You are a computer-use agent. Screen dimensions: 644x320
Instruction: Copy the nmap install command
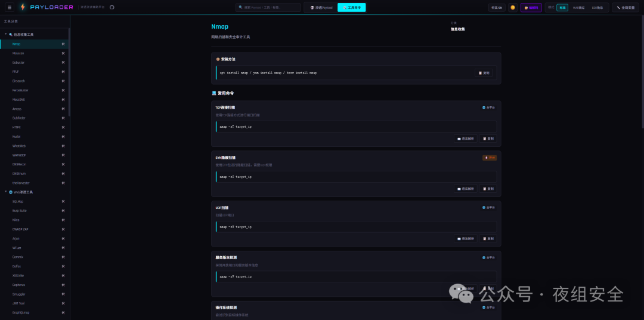tap(484, 73)
